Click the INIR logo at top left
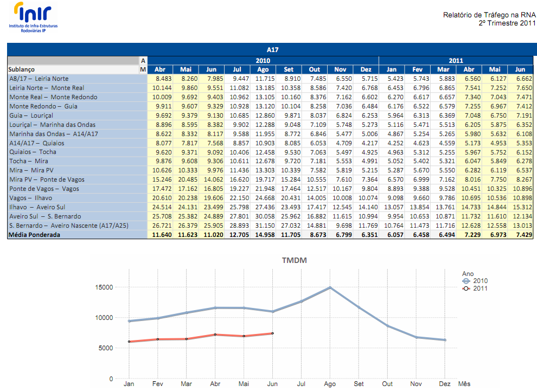The width and height of the screenshot is (537, 392). pos(33,17)
